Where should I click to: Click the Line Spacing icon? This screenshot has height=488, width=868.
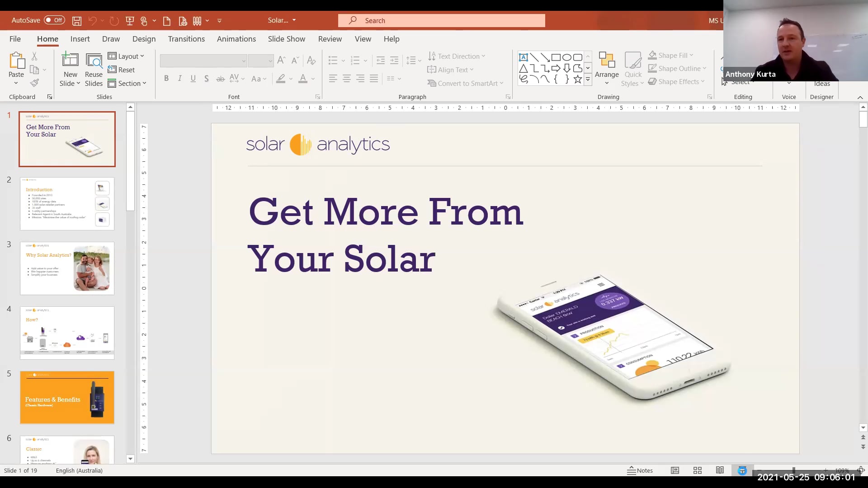[411, 60]
